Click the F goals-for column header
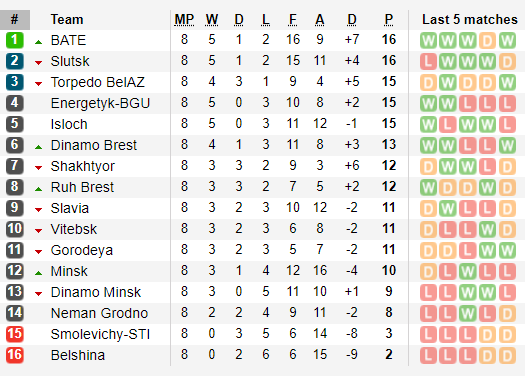The width and height of the screenshot is (525, 376). (x=293, y=20)
